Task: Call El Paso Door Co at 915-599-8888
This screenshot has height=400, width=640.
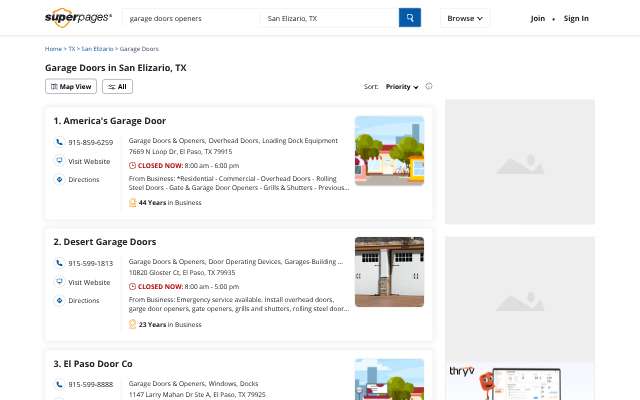Action: click(91, 384)
